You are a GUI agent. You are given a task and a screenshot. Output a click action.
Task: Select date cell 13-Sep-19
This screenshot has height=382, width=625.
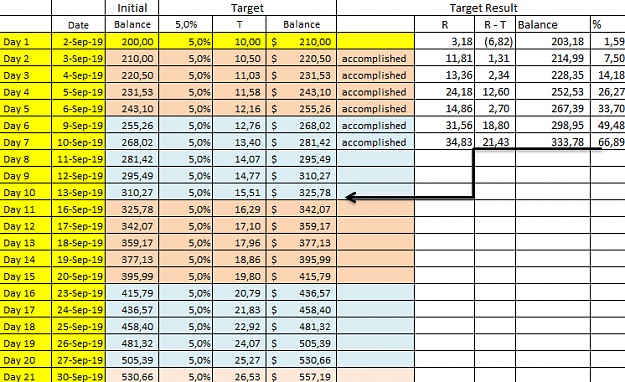[79, 192]
